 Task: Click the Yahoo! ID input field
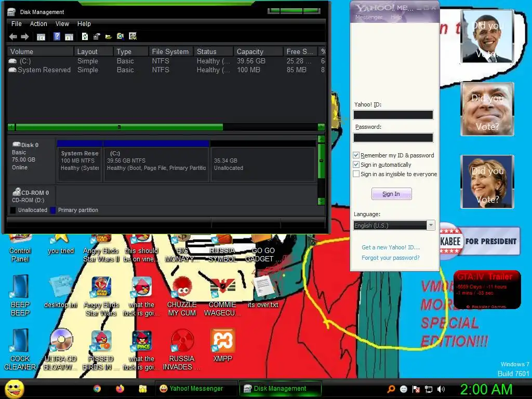(393, 115)
